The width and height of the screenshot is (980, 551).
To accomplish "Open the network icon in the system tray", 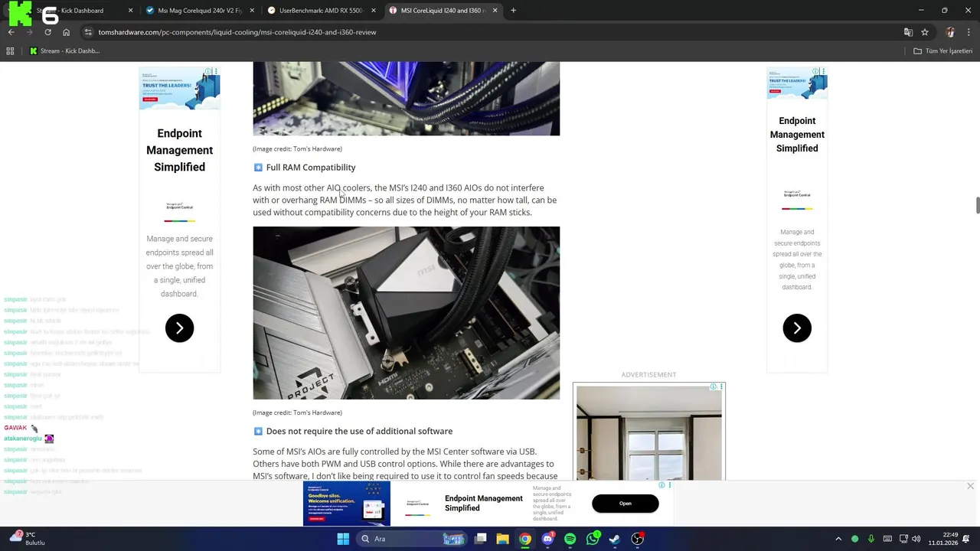I will point(903,539).
